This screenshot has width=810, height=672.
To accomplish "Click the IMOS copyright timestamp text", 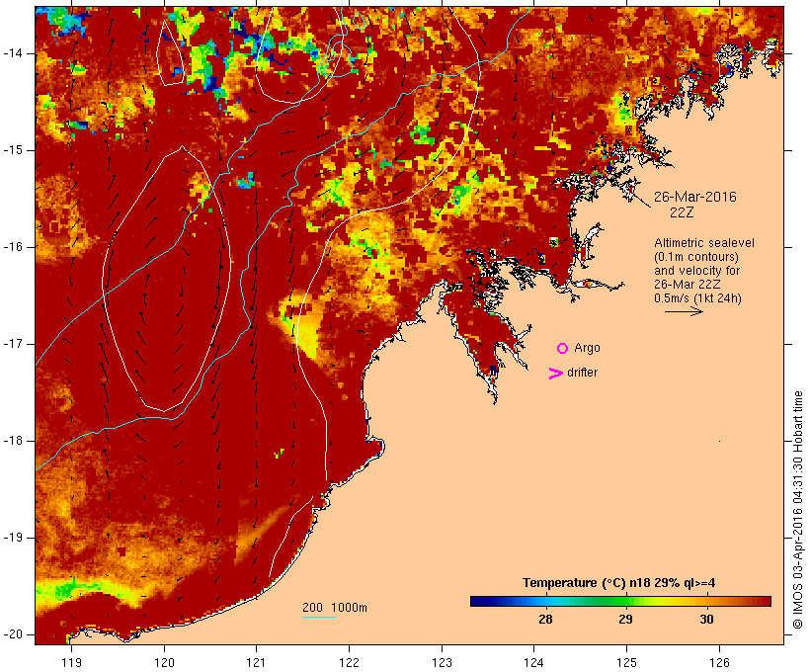I will [797, 510].
